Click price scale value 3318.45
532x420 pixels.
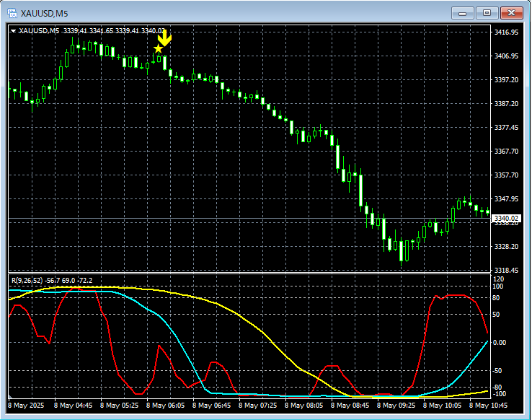coord(506,271)
